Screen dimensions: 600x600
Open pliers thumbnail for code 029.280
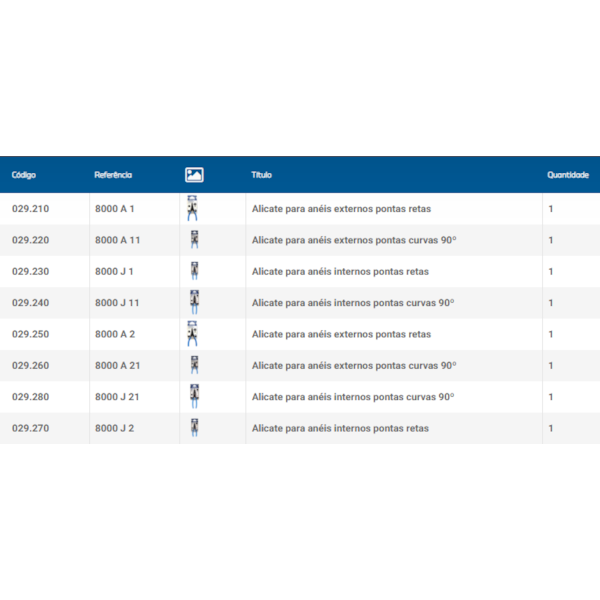pos(194,396)
